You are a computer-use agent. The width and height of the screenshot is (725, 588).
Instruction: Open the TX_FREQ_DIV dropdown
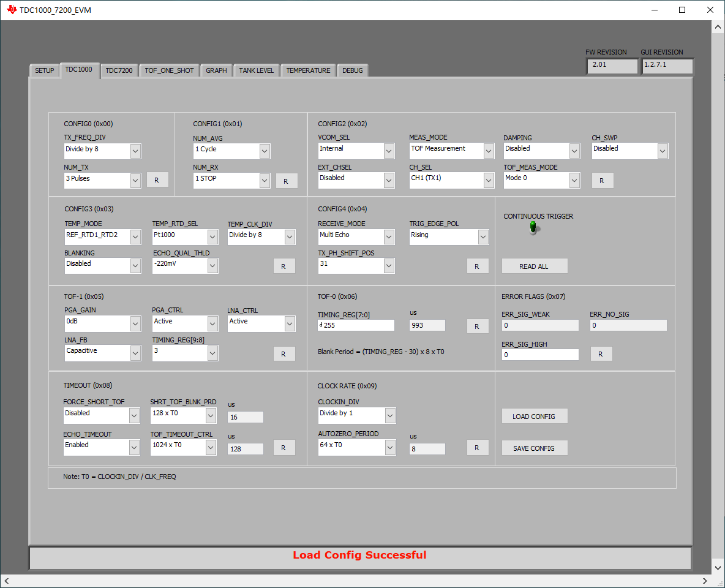103,151
